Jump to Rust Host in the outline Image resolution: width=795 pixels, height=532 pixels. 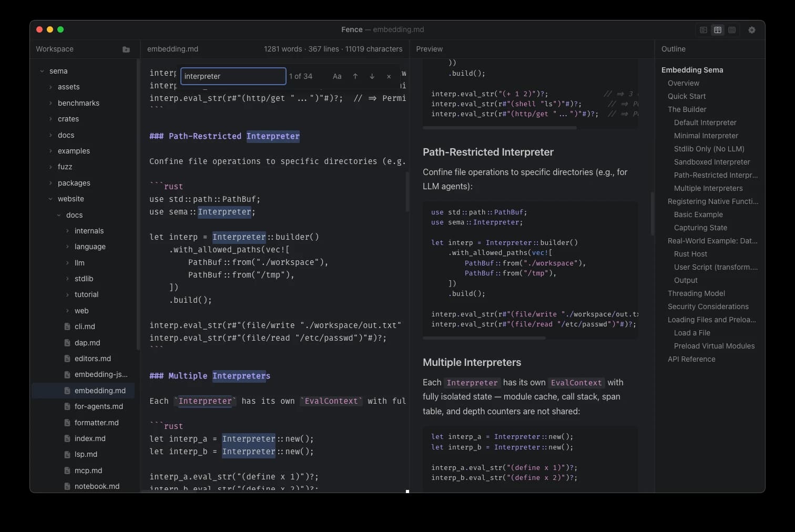[x=690, y=254]
